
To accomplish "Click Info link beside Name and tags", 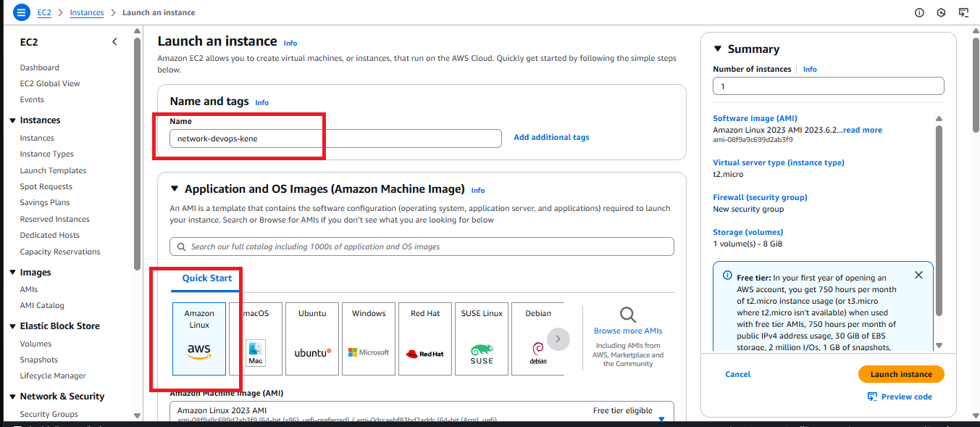I will (262, 102).
